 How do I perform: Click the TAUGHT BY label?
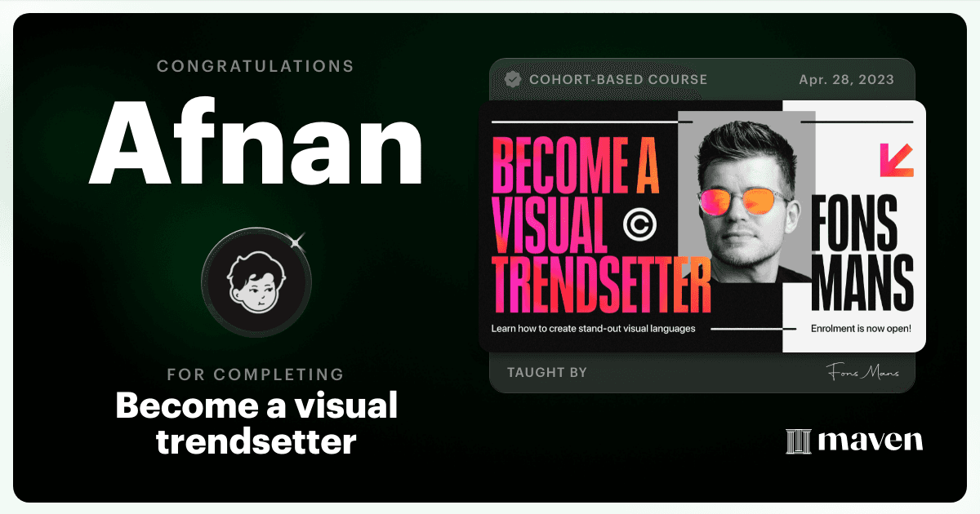click(547, 373)
